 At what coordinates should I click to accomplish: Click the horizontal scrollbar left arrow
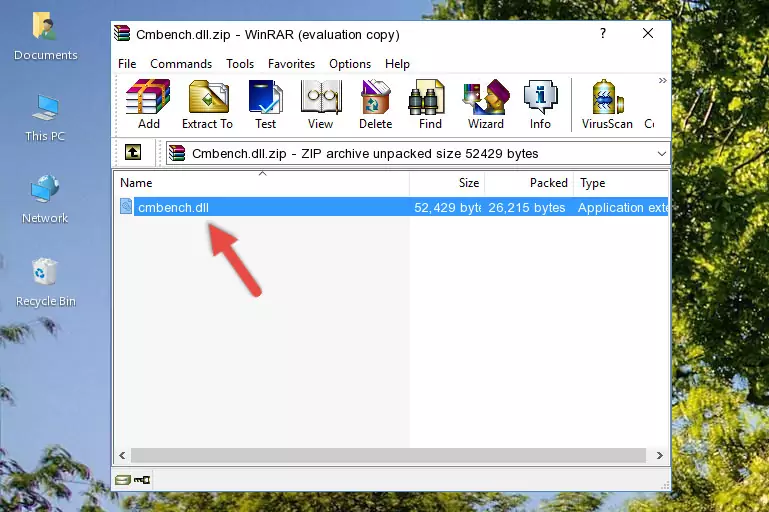coord(123,456)
